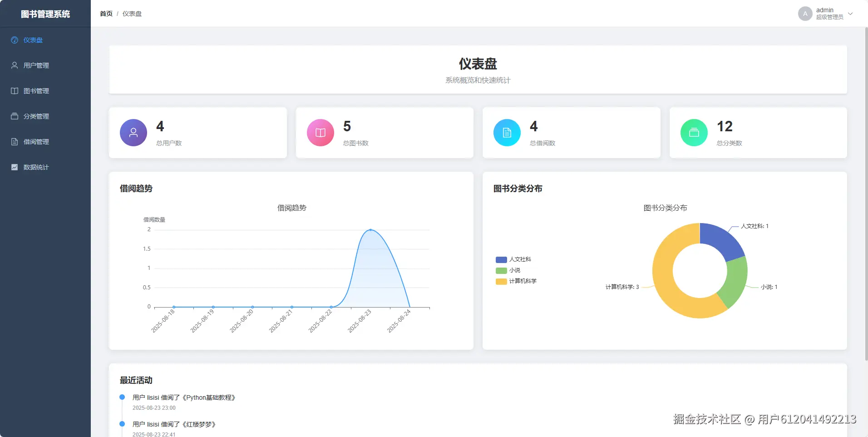Viewport: 868px width, 437px height.
Task: Click the number 12 above 总分类数
Action: [725, 126]
